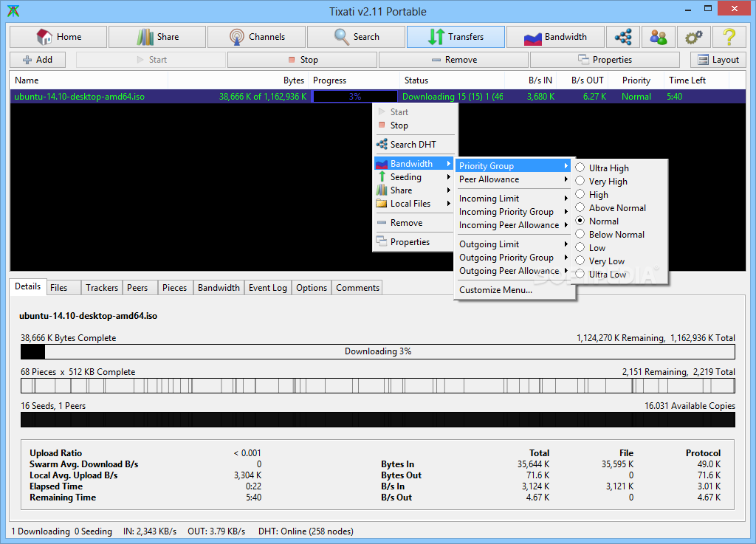Screen dimensions: 756x544
Task: Expand the Outgoing Limit submenu
Action: [x=514, y=244]
